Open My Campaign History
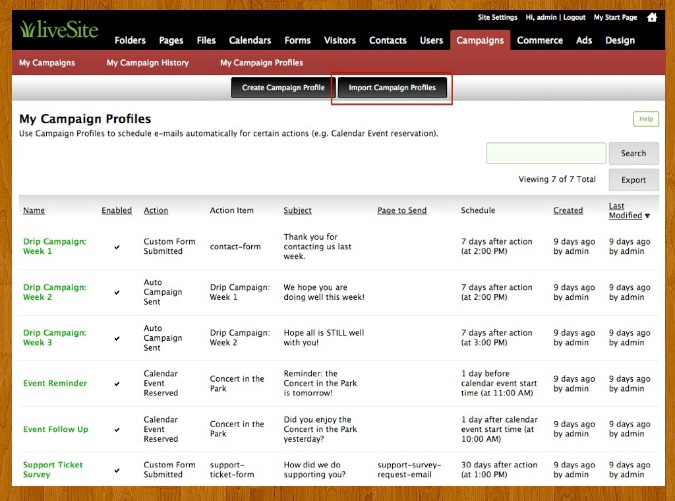The width and height of the screenshot is (675, 501). point(148,63)
